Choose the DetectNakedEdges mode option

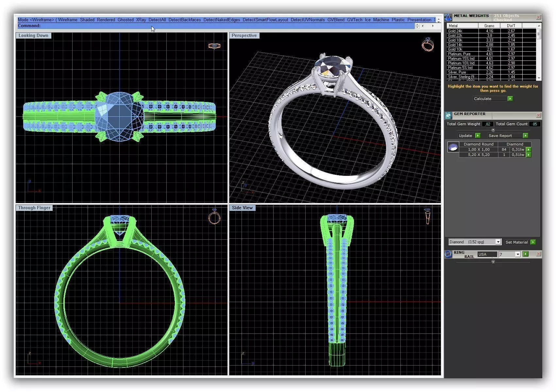coord(222,20)
